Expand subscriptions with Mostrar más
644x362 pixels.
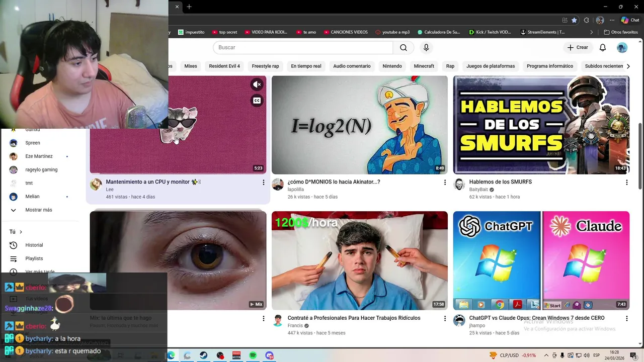[39, 210]
